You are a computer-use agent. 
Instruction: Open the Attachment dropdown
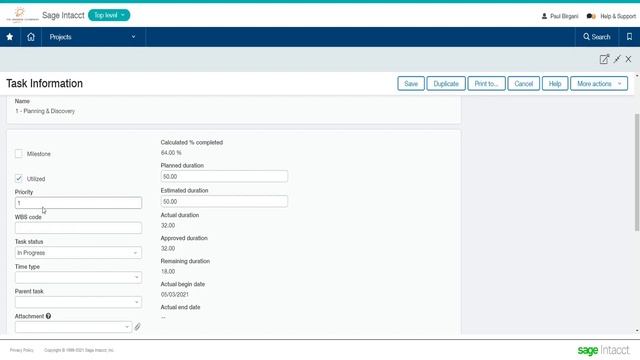pyautogui.click(x=73, y=327)
